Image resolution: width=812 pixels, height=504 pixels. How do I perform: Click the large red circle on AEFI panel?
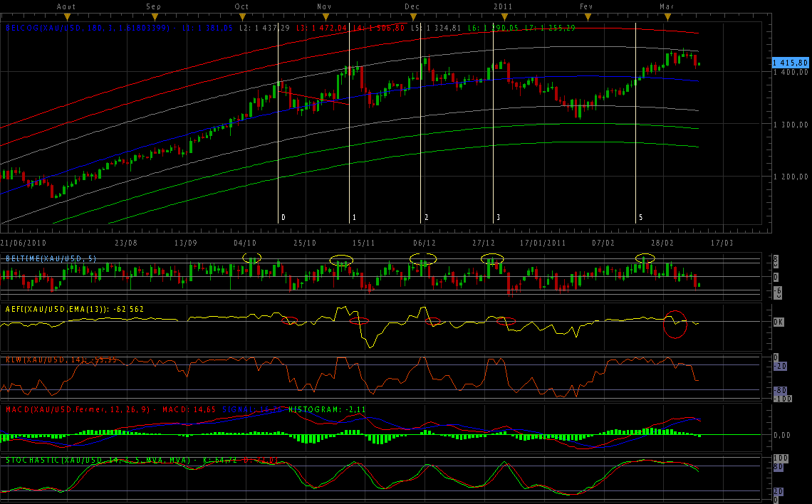click(675, 324)
